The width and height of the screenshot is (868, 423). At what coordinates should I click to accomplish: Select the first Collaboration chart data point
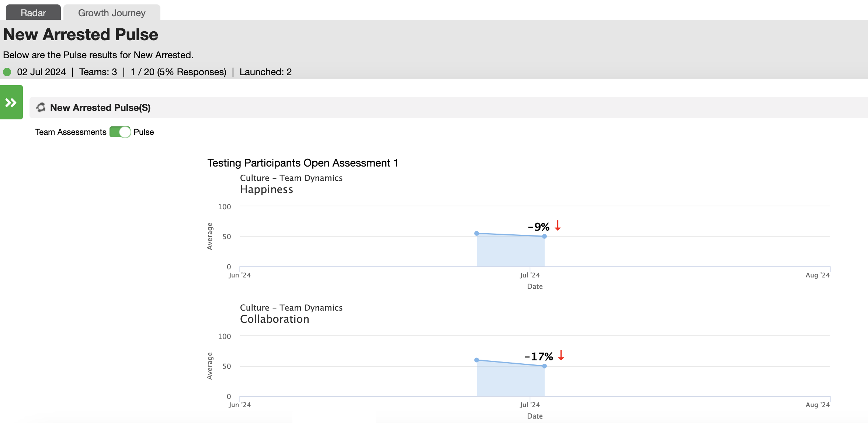coord(476,360)
